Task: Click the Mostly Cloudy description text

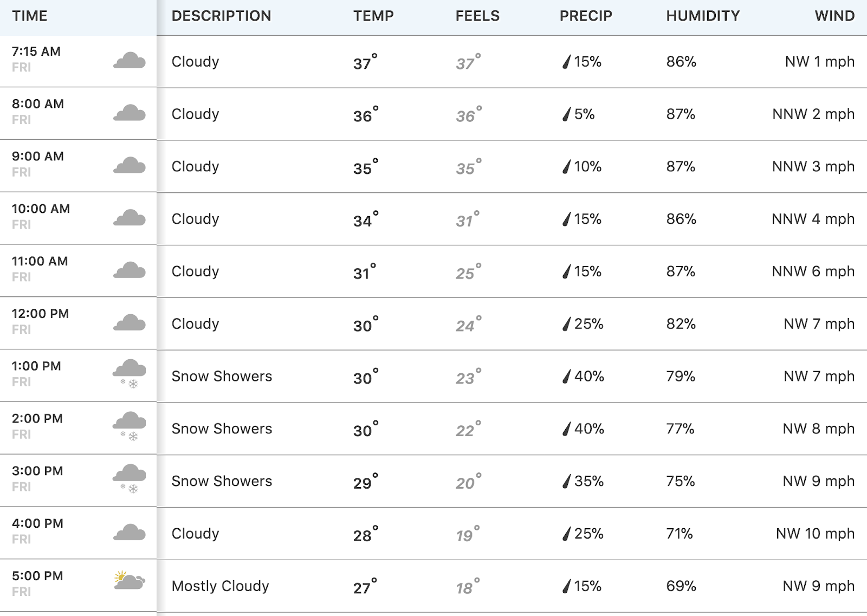Action: tap(220, 586)
